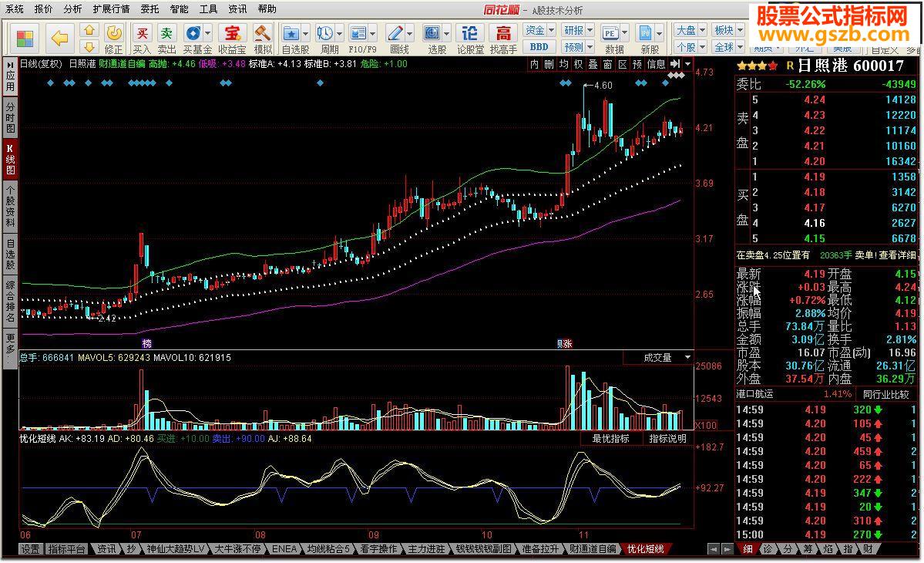Image resolution: width=924 pixels, height=563 pixels.
Task: Click the 财张 marker on chart
Action: point(565,343)
